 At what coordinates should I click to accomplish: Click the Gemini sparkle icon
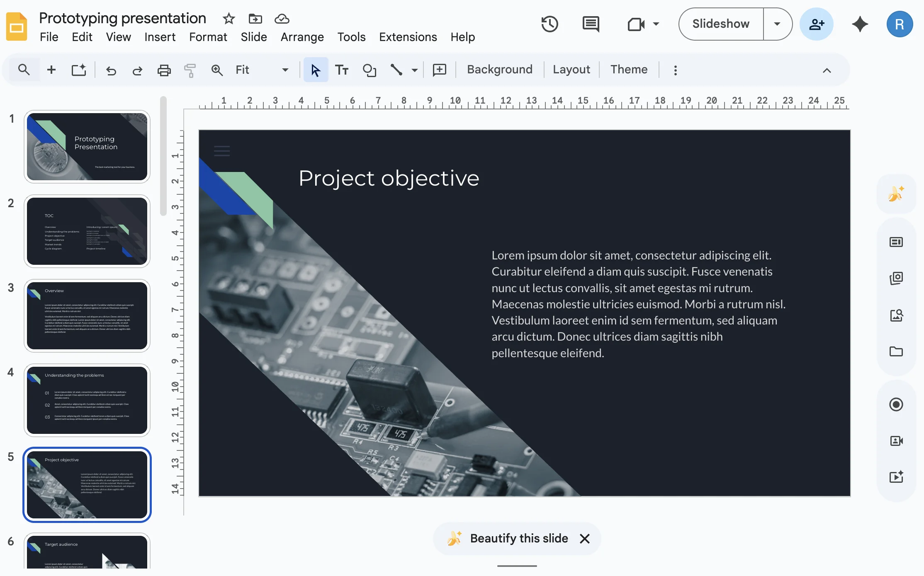(860, 24)
